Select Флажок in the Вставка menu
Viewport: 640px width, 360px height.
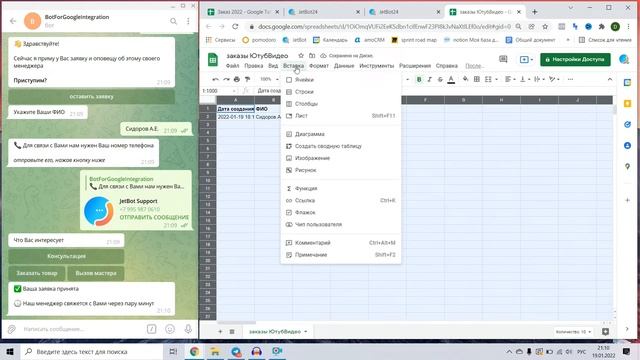coord(341,212)
